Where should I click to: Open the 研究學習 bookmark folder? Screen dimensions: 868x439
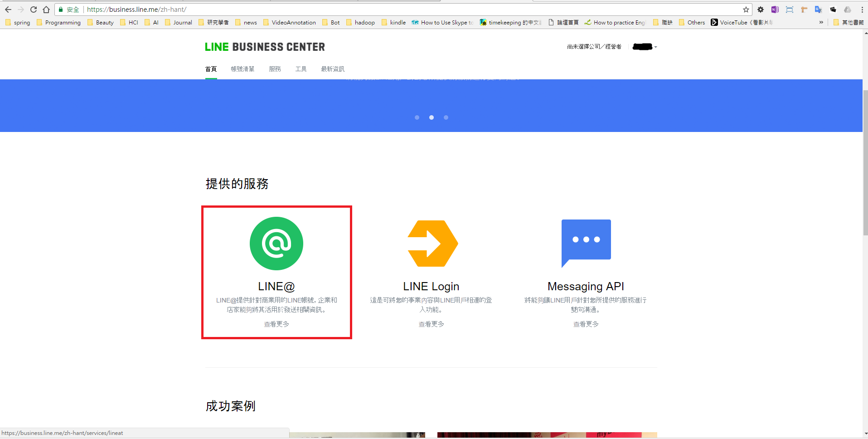[213, 22]
